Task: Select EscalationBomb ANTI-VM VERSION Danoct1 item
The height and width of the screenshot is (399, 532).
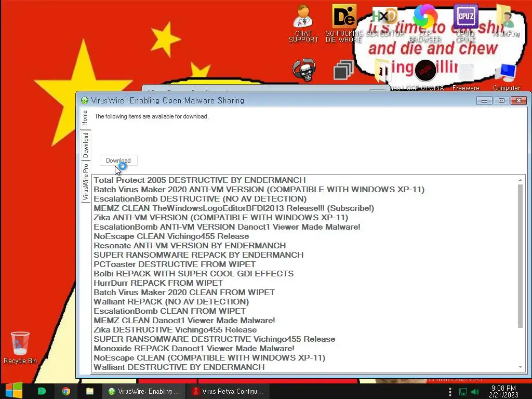Action: point(227,227)
